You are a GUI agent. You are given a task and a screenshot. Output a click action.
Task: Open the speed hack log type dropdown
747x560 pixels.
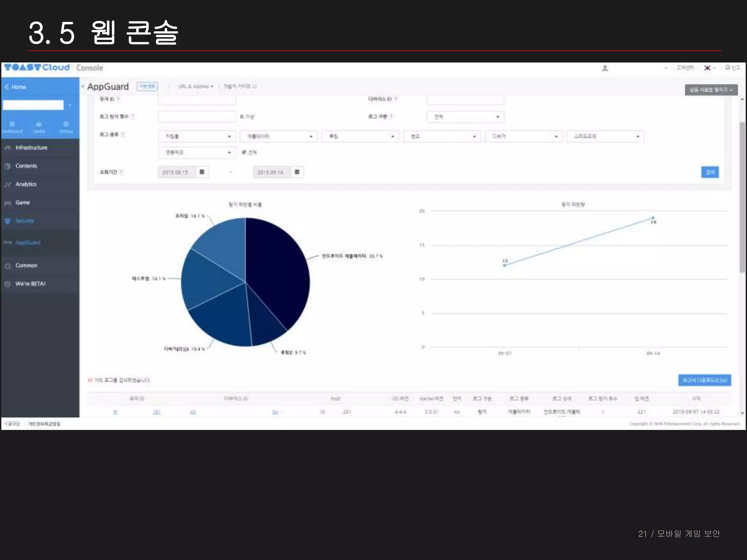click(605, 136)
